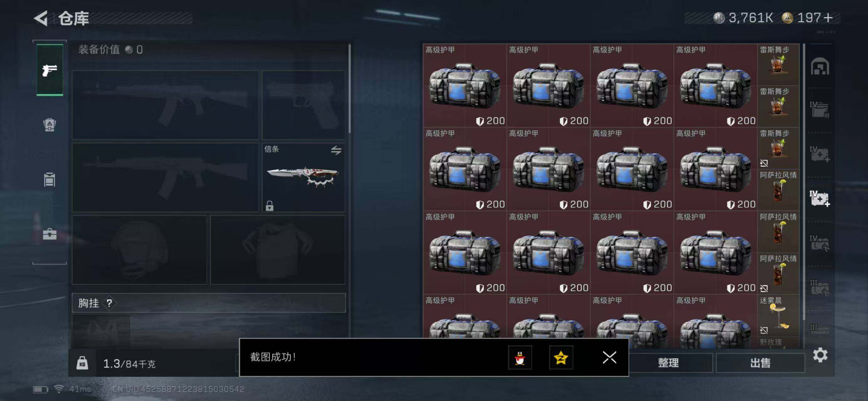
Task: Select the first 高级护甲 bag in storage
Action: [x=465, y=86]
